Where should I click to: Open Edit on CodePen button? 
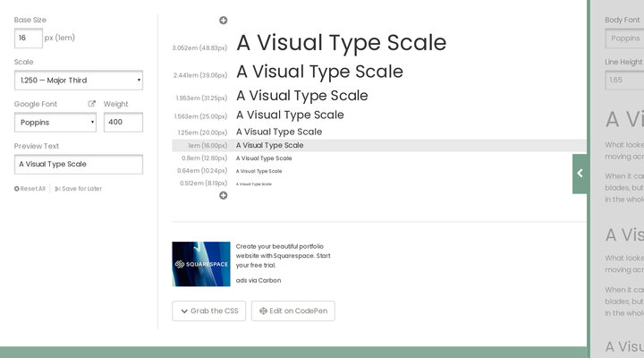click(x=292, y=311)
